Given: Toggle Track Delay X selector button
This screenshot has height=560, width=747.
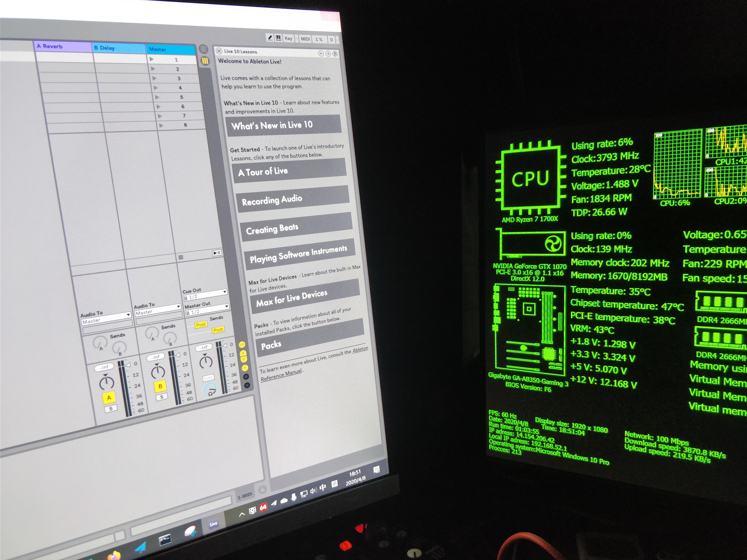Looking at the screenshot, I should [x=247, y=385].
